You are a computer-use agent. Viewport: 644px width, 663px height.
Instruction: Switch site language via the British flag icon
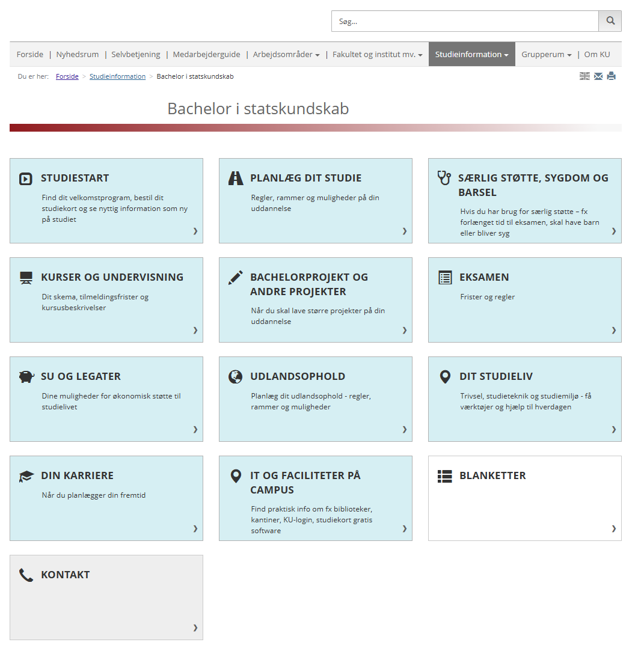(584, 76)
